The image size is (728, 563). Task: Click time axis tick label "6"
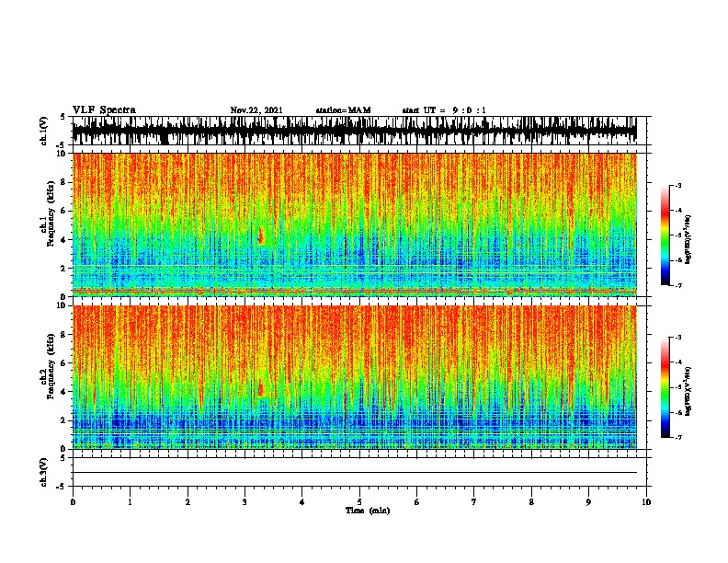click(417, 502)
